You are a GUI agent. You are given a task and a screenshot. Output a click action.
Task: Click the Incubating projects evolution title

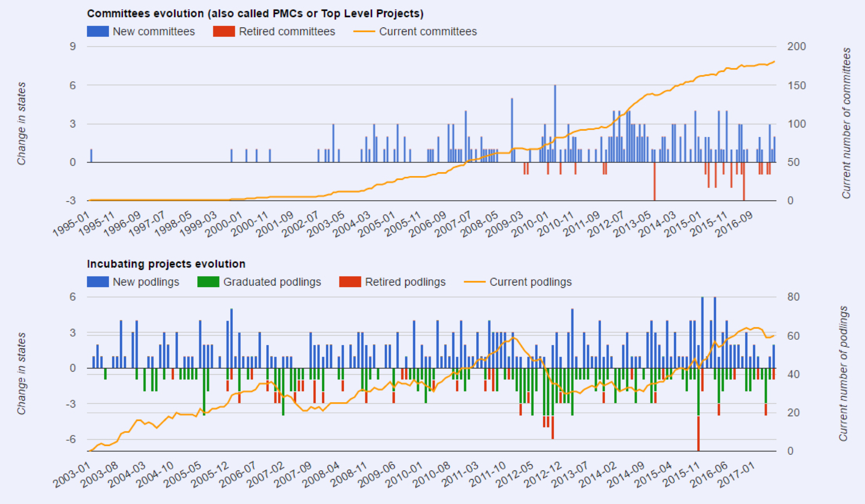click(x=166, y=264)
